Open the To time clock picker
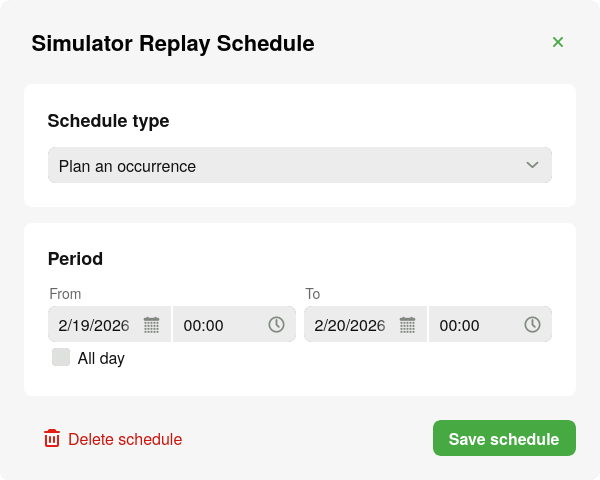This screenshot has width=600, height=480. click(532, 325)
